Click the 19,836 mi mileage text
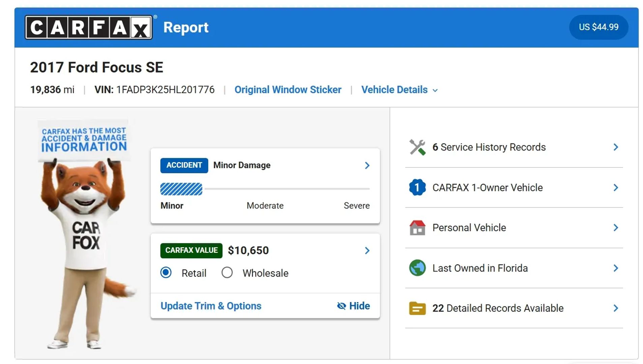The height and width of the screenshot is (364, 643). click(x=52, y=90)
